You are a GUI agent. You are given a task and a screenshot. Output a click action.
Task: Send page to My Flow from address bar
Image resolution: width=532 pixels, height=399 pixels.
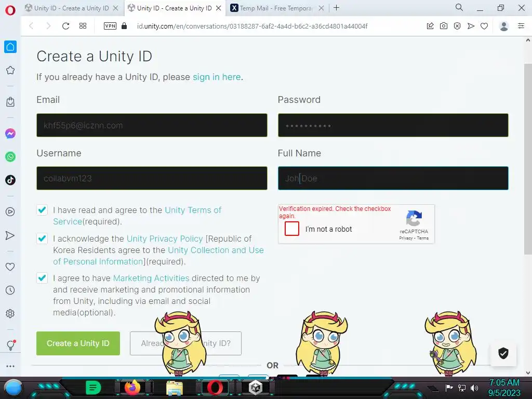471,26
